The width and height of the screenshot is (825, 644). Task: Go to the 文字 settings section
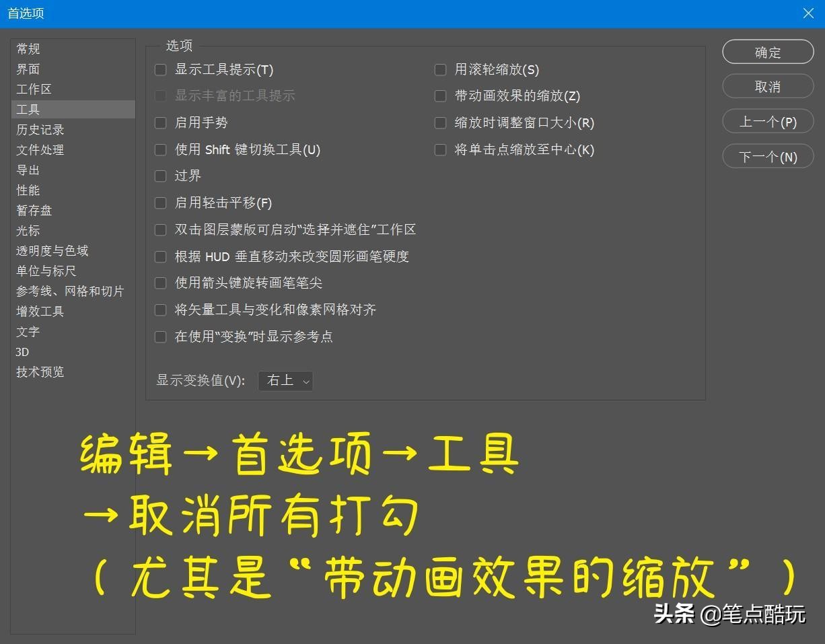click(28, 331)
